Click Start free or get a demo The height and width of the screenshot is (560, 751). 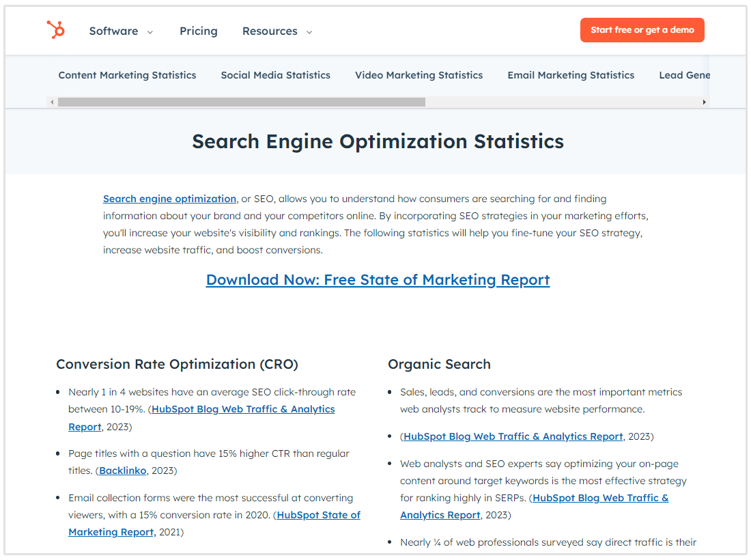tap(642, 30)
